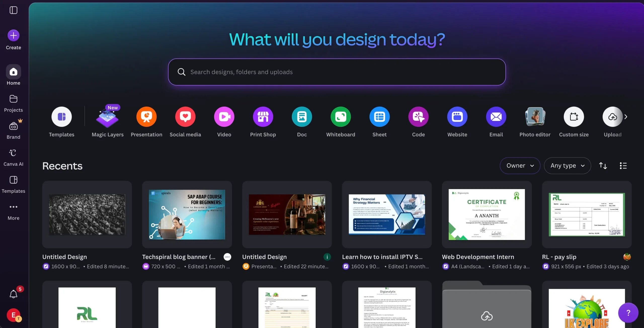644x328 pixels.
Task: Click the sort order arrows icon
Action: pyautogui.click(x=603, y=166)
